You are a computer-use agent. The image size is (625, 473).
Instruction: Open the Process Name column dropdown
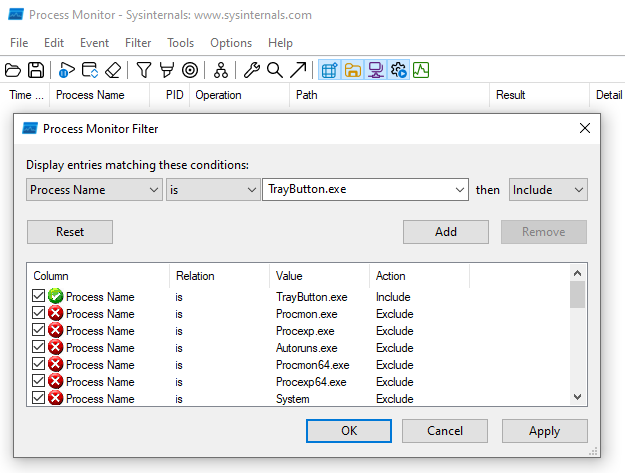pos(94,190)
